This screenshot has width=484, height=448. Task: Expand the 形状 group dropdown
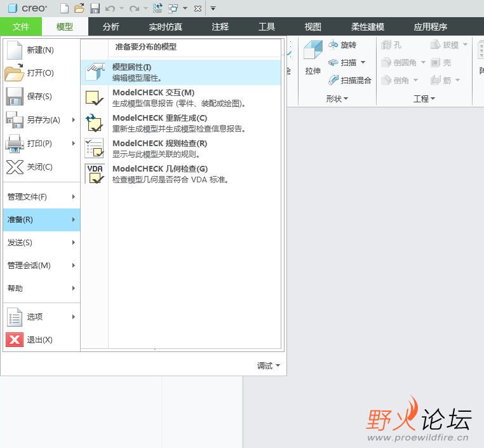point(337,98)
